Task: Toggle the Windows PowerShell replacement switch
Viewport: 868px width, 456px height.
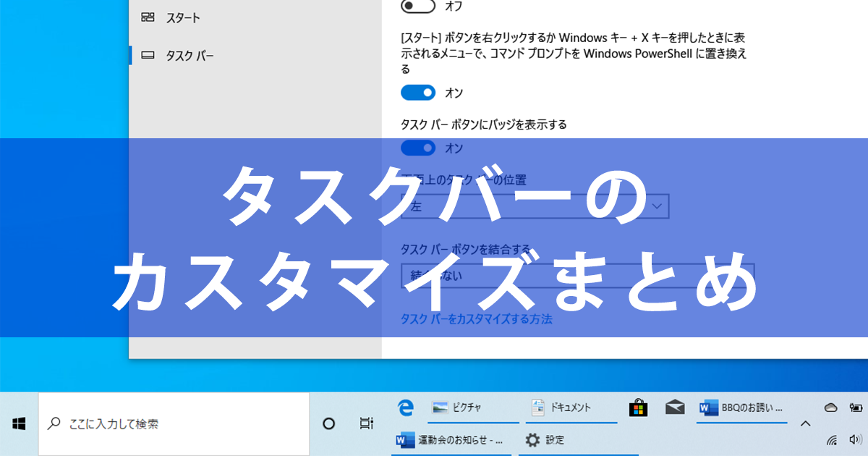Action: click(x=418, y=93)
